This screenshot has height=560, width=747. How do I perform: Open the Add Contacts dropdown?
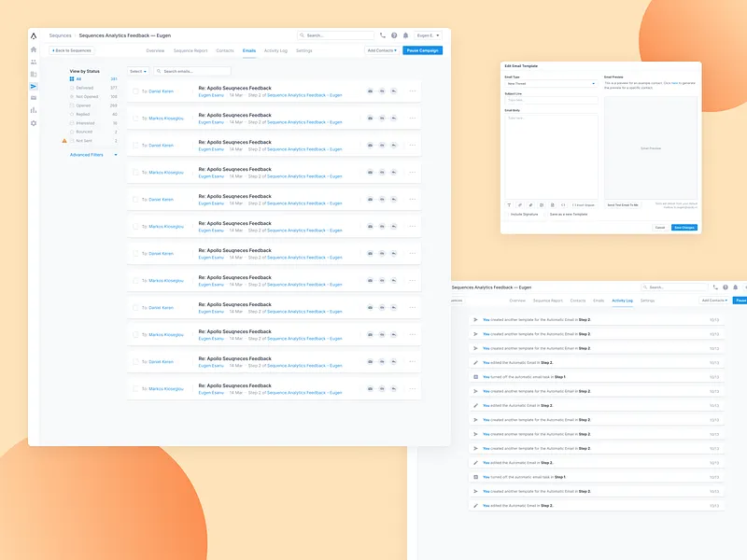pyautogui.click(x=383, y=50)
